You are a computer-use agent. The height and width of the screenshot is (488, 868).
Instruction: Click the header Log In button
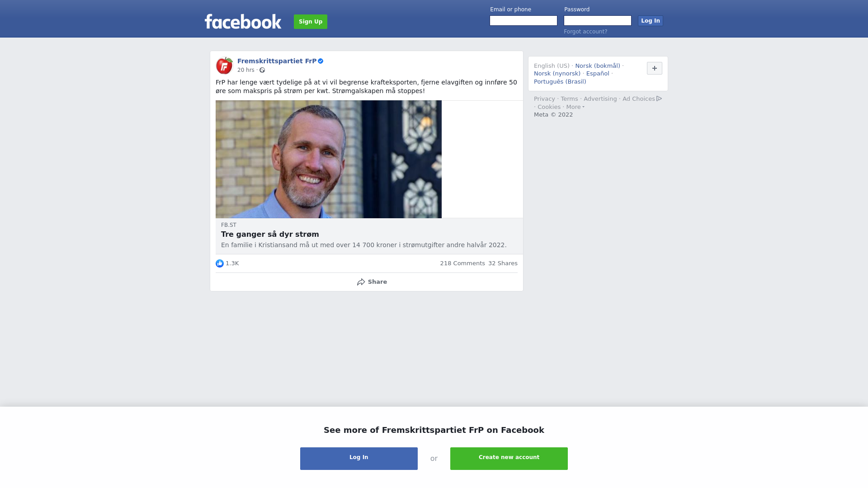651,21
